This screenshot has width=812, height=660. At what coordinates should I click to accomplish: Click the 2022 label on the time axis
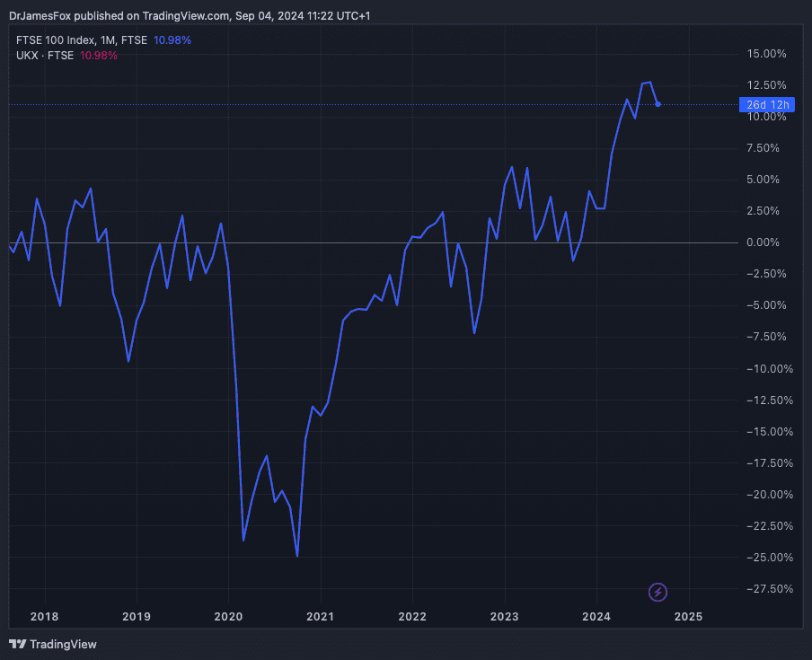click(412, 616)
